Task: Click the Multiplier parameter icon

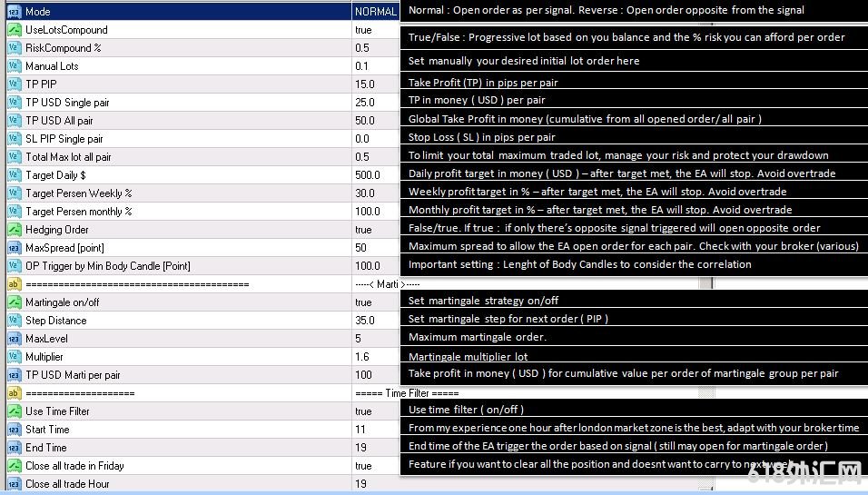Action: 14,357
